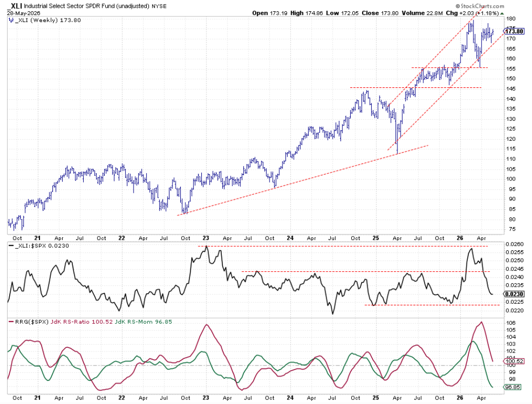532x404 pixels.
Task: Click the green up arrow after the Chg value
Action: 502,13
